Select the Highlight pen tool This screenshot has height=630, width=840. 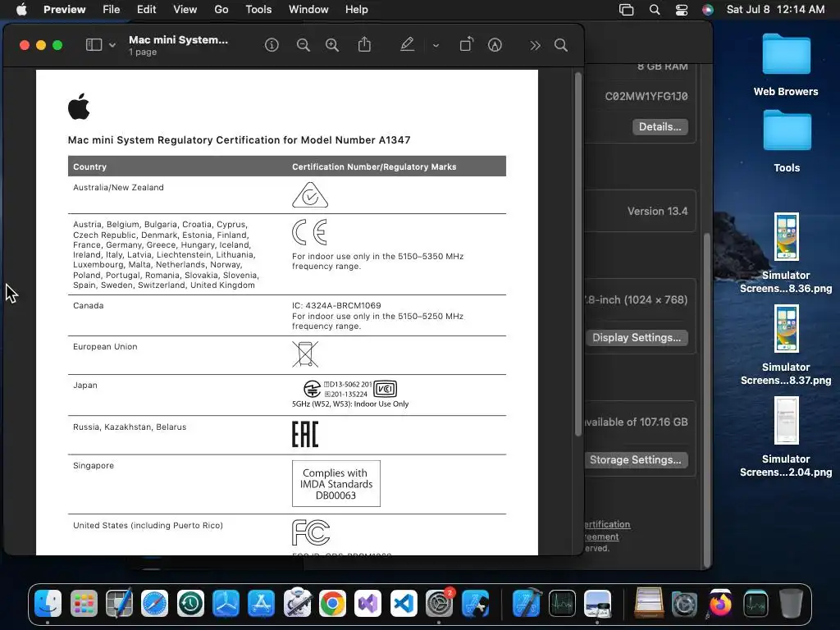407,44
